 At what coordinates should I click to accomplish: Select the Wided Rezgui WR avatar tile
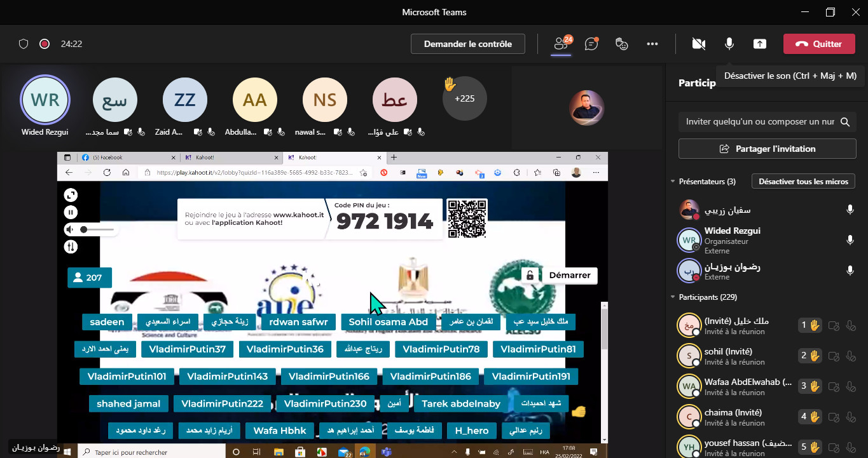(45, 100)
